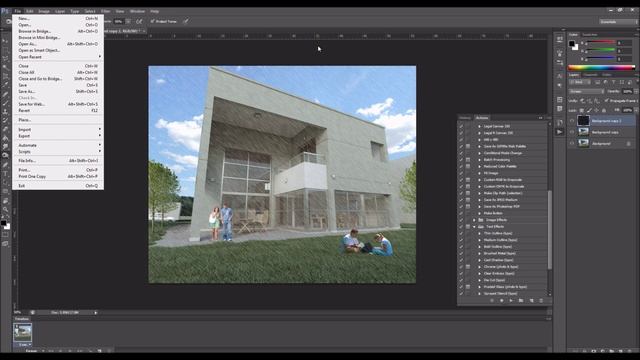Click the airbrush icon in options bar
Viewport: 640px width, 360px height.
(139, 21)
